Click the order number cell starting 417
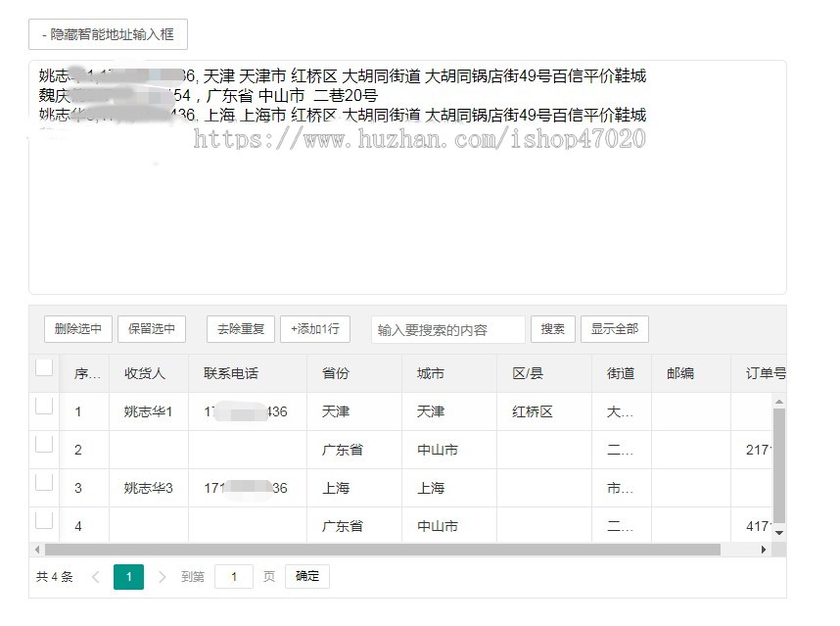Viewport: 840px width, 626px height. point(752,526)
